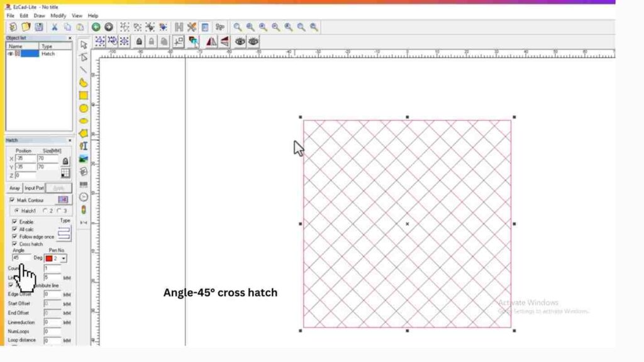The height and width of the screenshot is (362, 644).
Task: Select the Rectangle drawing tool
Action: 84,96
